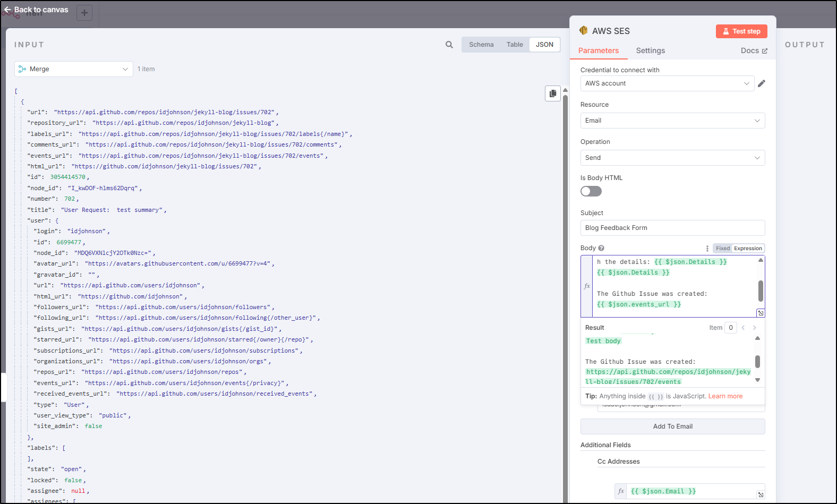
Task: Open the Resource dropdown showing Email
Action: coord(672,121)
